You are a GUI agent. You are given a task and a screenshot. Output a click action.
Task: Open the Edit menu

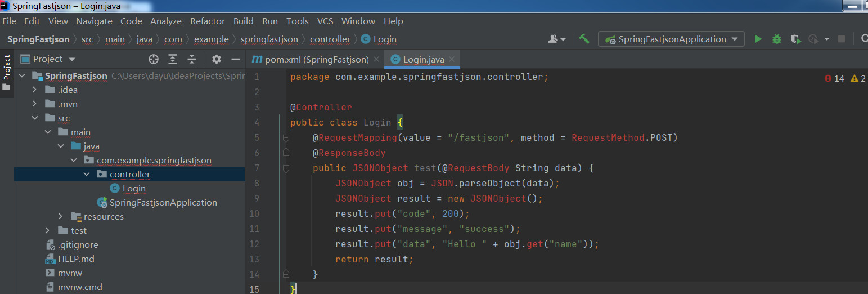point(32,21)
